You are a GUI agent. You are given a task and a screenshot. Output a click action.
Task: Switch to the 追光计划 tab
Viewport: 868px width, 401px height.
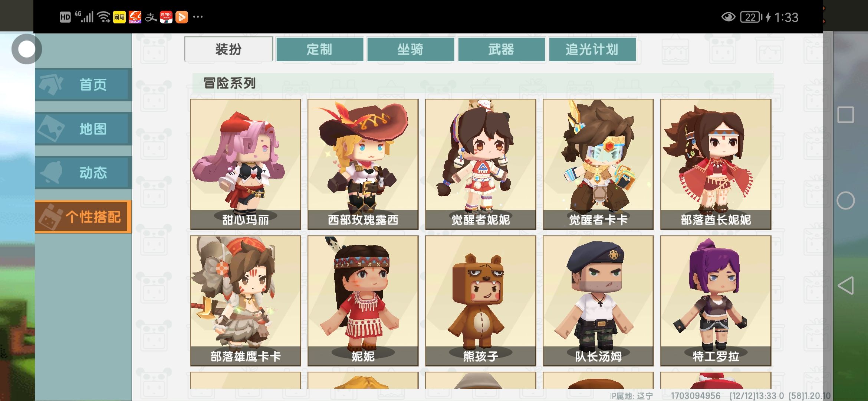592,49
